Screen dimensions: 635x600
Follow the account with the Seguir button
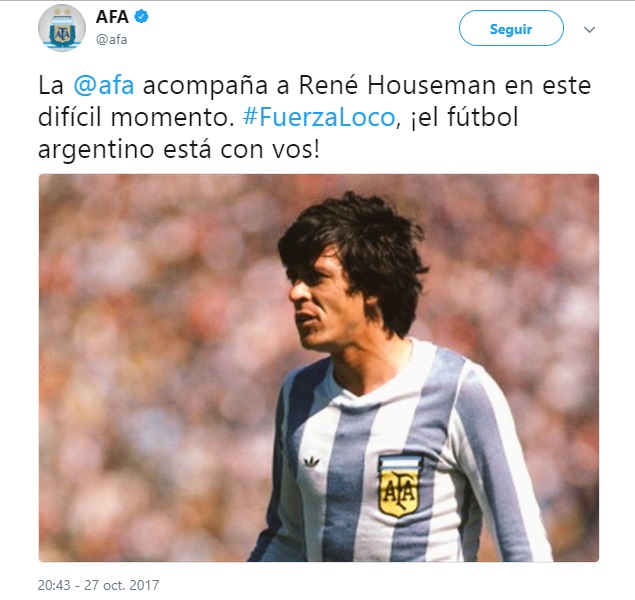coord(511,29)
